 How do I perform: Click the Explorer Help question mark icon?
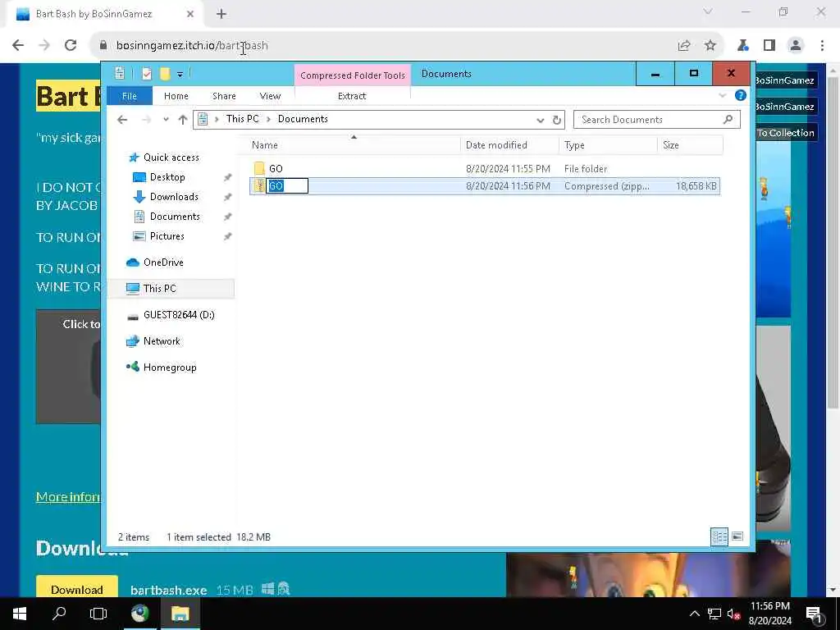[x=741, y=95]
